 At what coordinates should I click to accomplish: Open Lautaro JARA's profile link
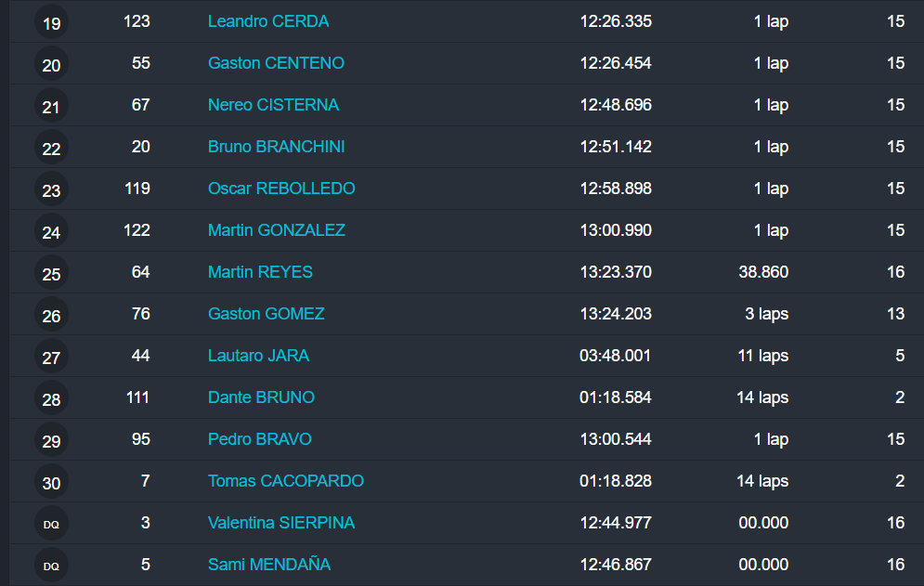point(258,356)
